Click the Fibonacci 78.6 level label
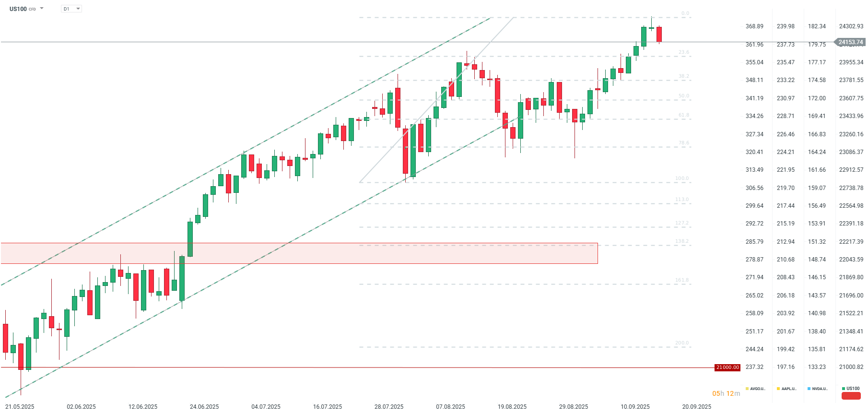 pyautogui.click(x=683, y=143)
